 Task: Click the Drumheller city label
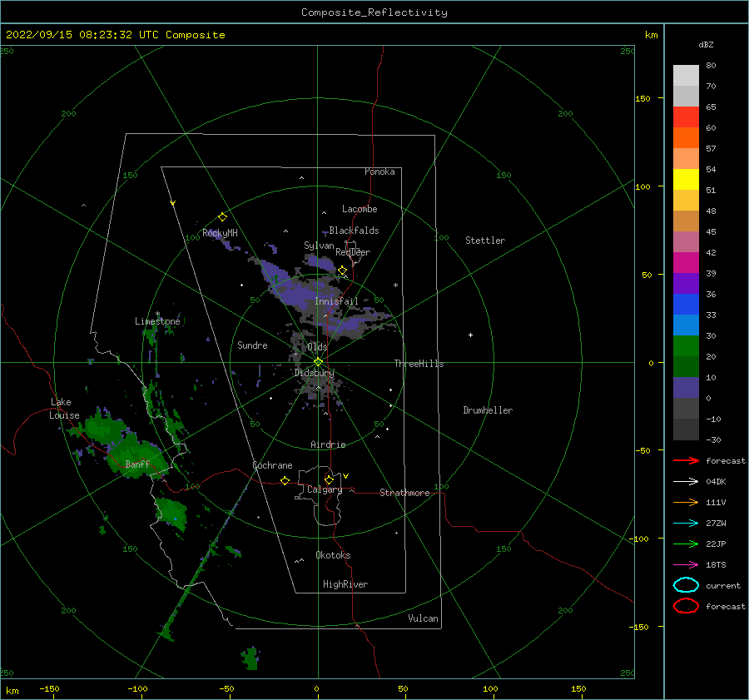coord(488,410)
